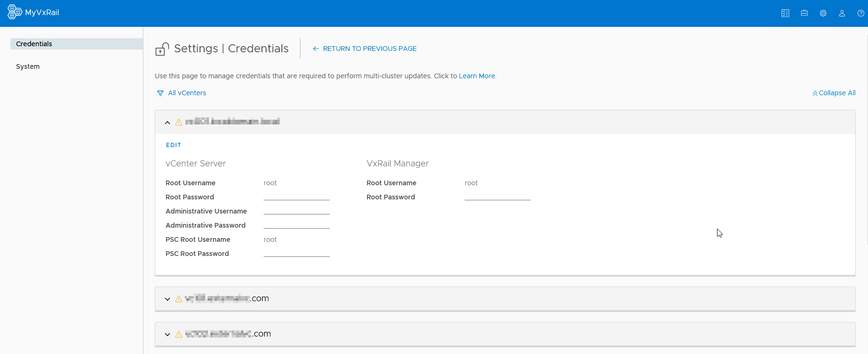Click the PSC Root Password field

coord(297,253)
